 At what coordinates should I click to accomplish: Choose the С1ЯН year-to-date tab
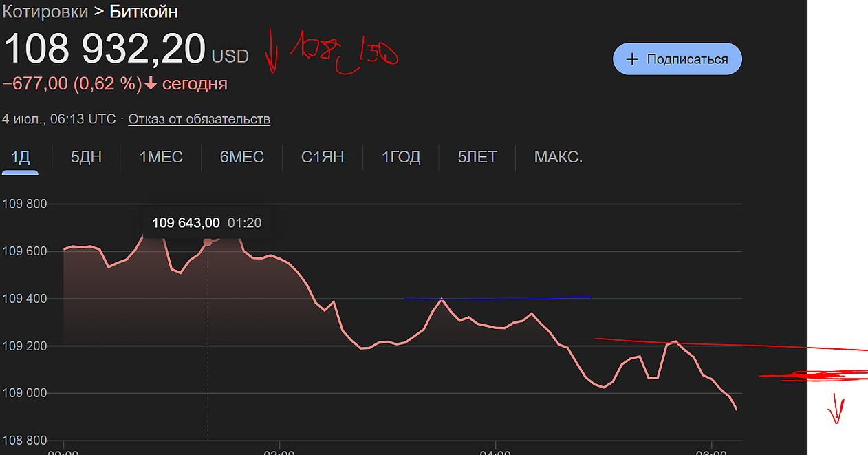[323, 157]
